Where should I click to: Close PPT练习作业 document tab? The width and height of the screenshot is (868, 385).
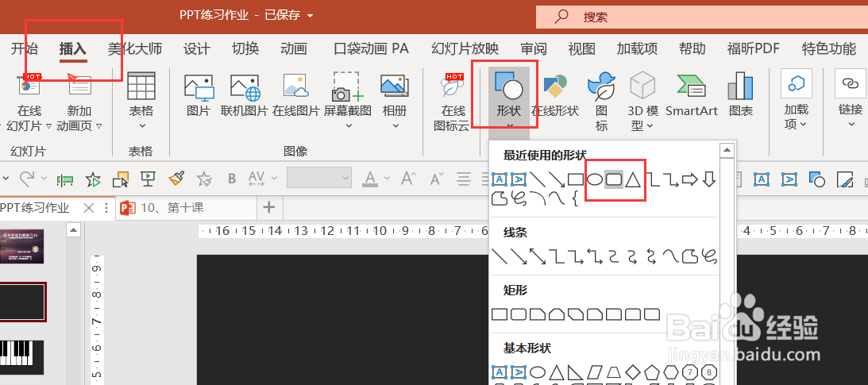[88, 208]
